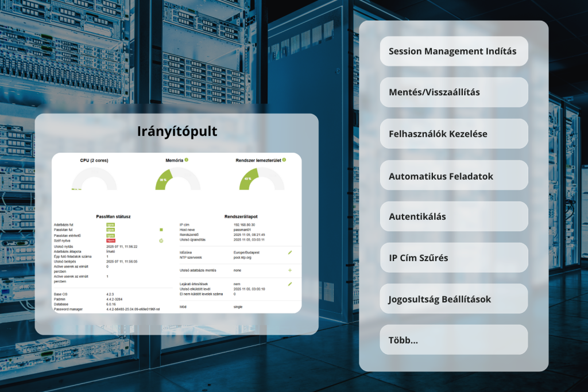Click the Memória usage gauge
Viewport: 588px width, 392px height.
point(178,179)
